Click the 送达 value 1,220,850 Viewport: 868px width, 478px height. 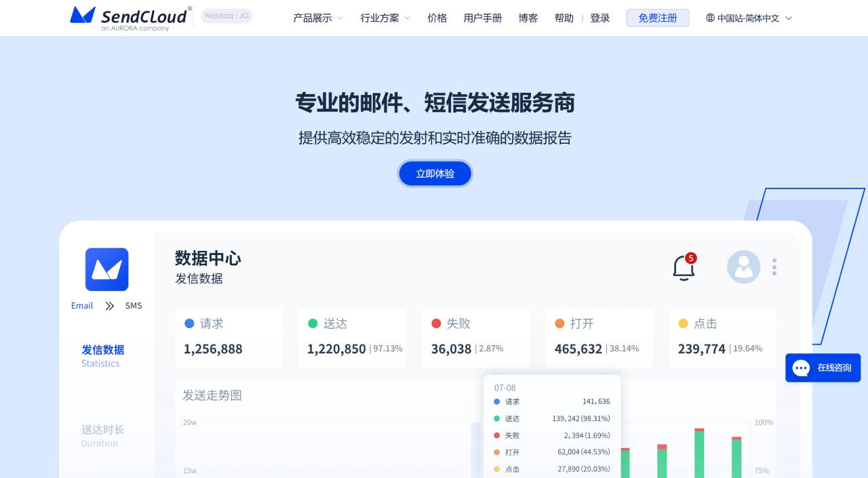click(336, 348)
